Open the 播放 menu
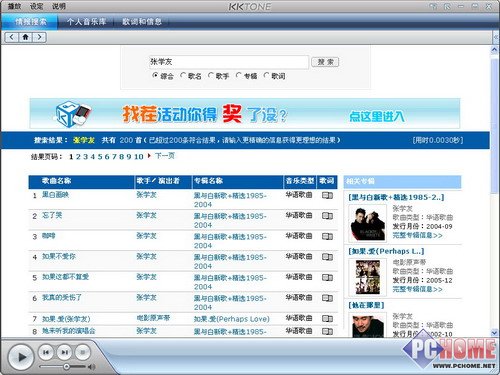500x375 pixels. point(14,6)
